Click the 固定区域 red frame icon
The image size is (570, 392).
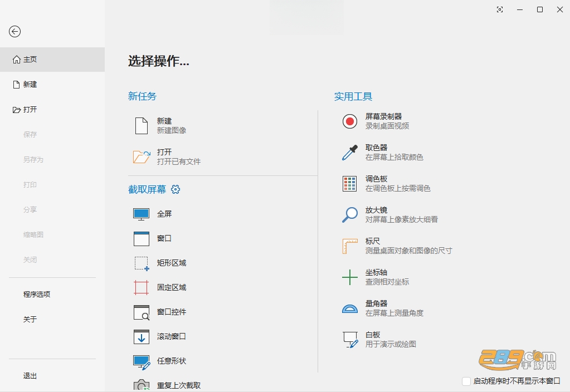(142, 287)
